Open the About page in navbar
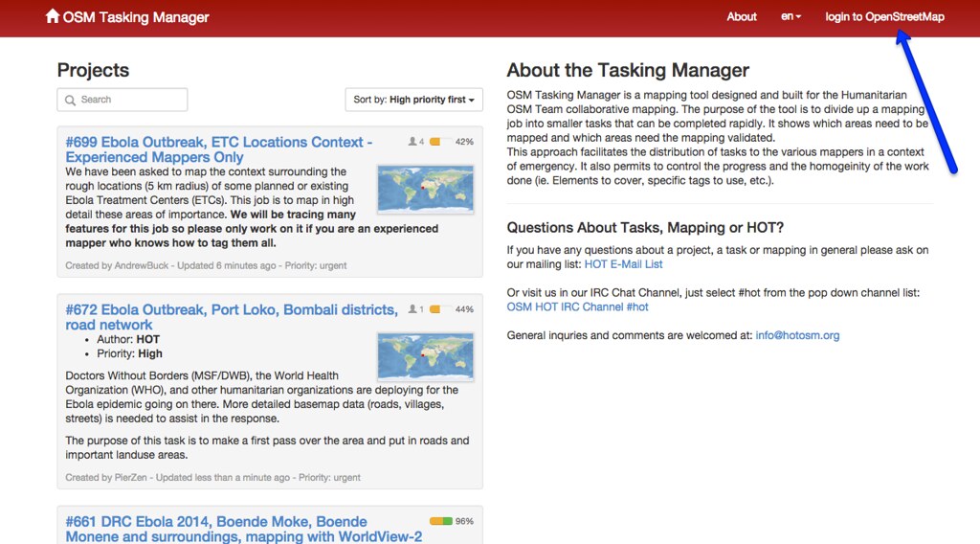This screenshot has width=980, height=544. [x=742, y=17]
